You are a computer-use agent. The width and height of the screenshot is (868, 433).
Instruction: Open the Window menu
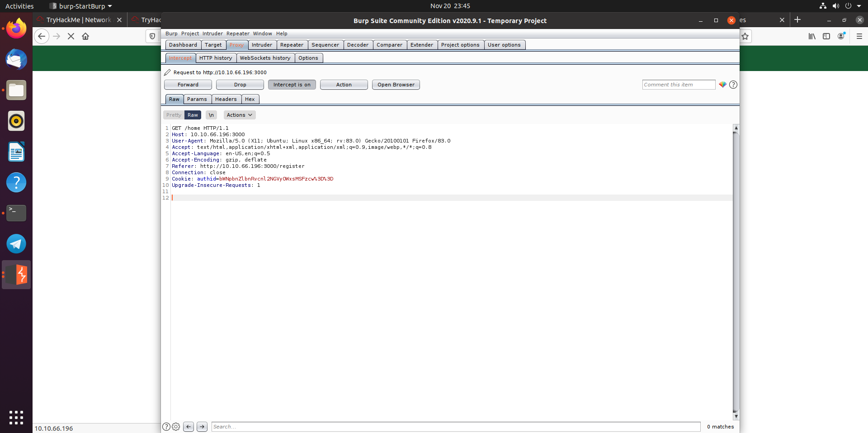[262, 33]
